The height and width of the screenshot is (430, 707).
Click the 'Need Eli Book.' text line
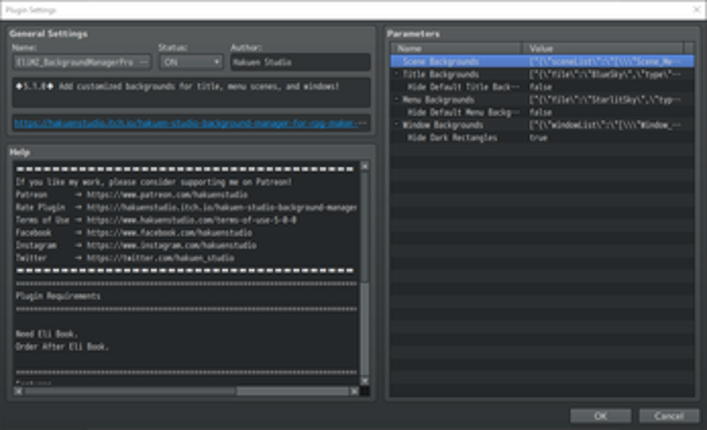click(47, 334)
